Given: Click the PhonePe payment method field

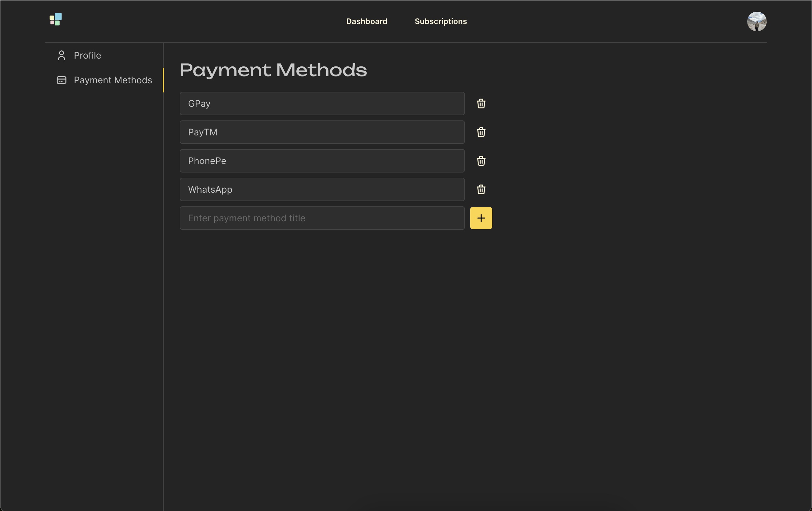Looking at the screenshot, I should click(x=322, y=161).
